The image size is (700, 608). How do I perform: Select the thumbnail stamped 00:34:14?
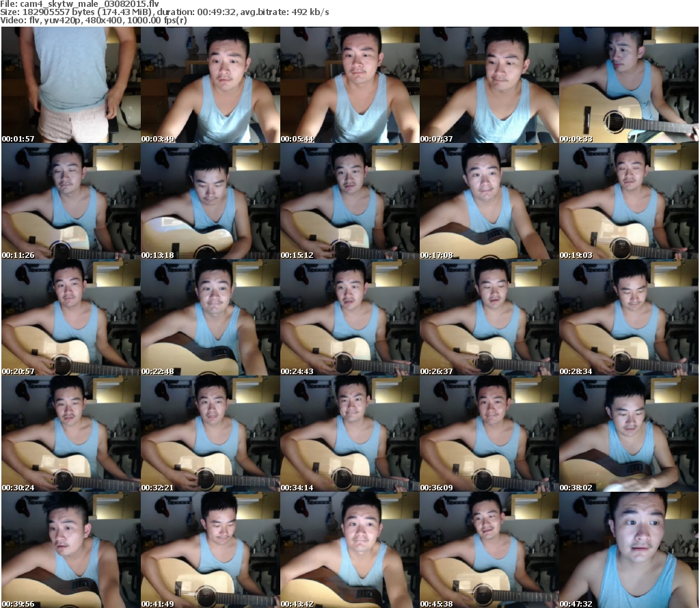pyautogui.click(x=349, y=434)
